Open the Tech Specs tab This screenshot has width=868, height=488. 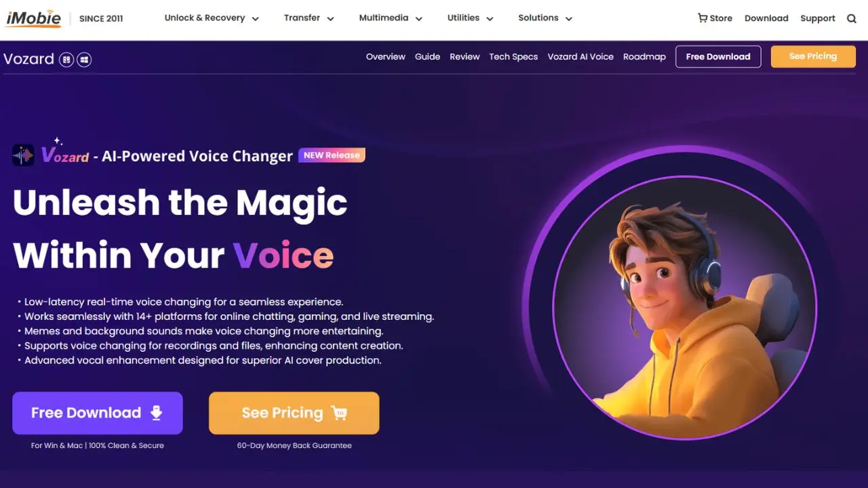(x=513, y=57)
